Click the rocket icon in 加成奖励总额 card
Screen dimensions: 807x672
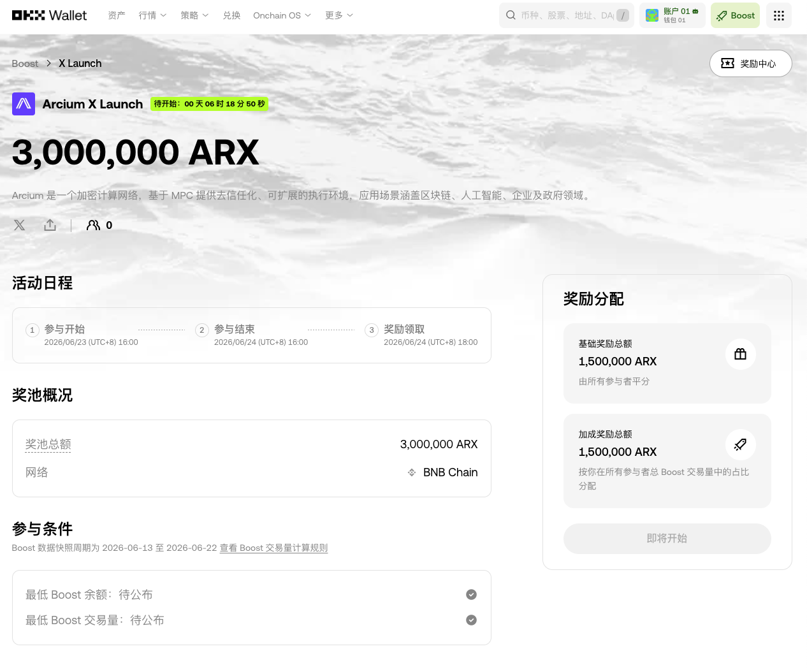(x=741, y=444)
